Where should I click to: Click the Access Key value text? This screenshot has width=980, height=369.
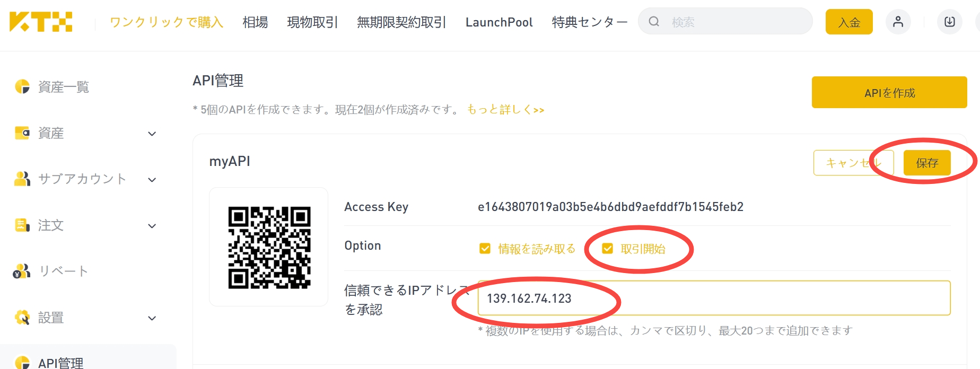click(610, 207)
